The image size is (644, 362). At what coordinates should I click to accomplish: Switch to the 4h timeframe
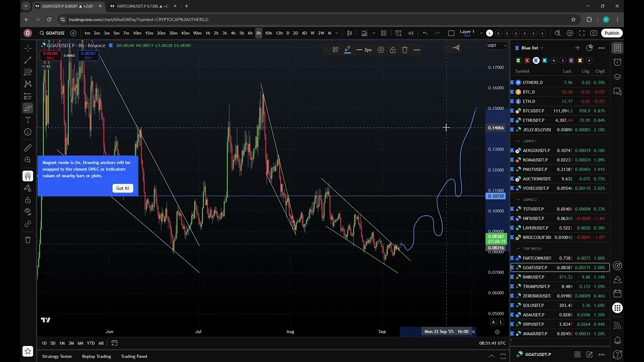click(x=233, y=33)
